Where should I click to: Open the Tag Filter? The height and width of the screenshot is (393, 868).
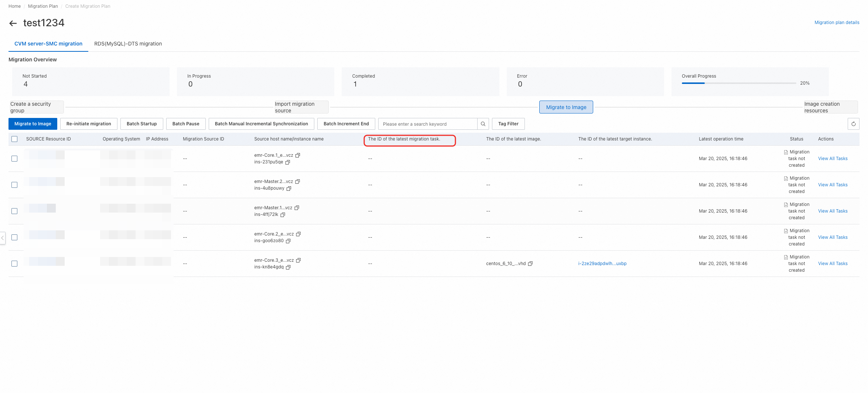[508, 124]
